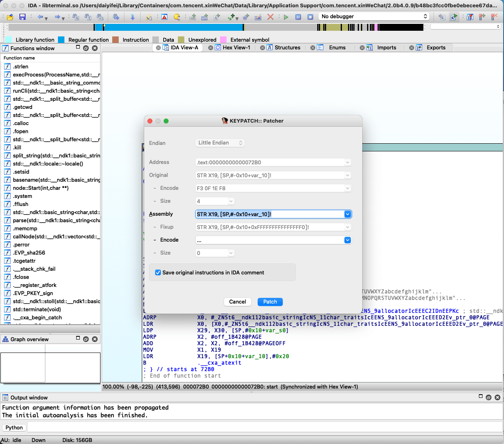The width and height of the screenshot is (504, 444).
Task: Close the Graph overview panel
Action: point(95,339)
